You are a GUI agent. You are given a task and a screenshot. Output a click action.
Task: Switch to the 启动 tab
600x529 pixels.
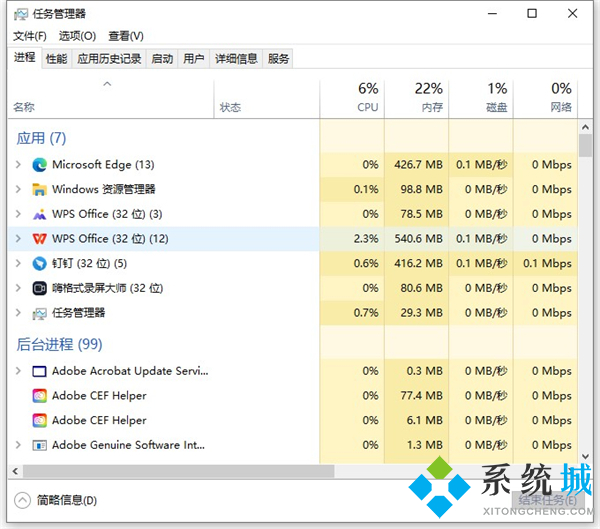pyautogui.click(x=162, y=59)
